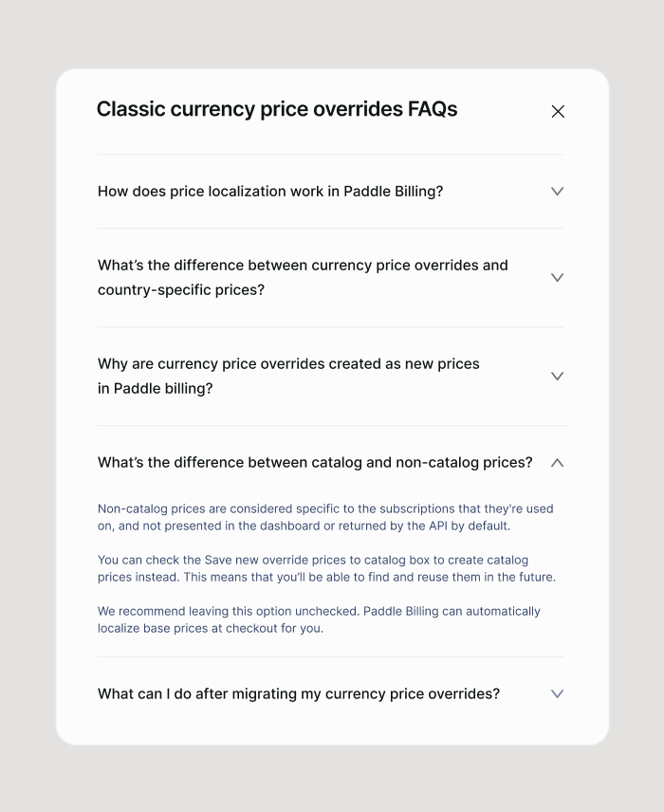The width and height of the screenshot is (664, 812).
Task: Expand chevron for why overrides become new prices
Action: coord(557,377)
